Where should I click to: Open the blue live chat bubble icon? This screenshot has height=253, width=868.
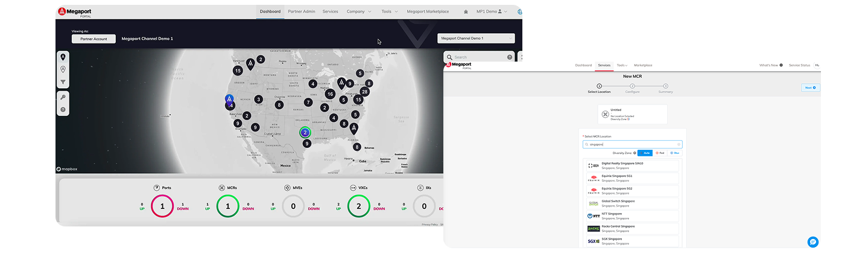(813, 242)
